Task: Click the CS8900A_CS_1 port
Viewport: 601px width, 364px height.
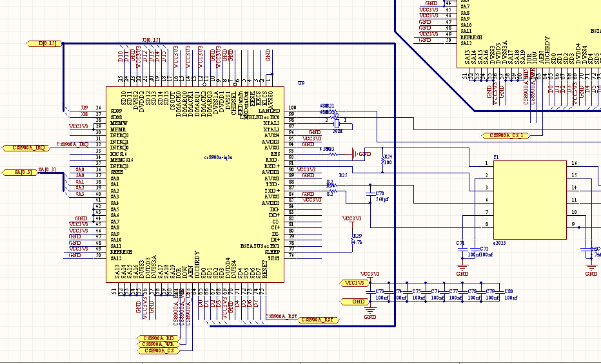Action: 506,135
